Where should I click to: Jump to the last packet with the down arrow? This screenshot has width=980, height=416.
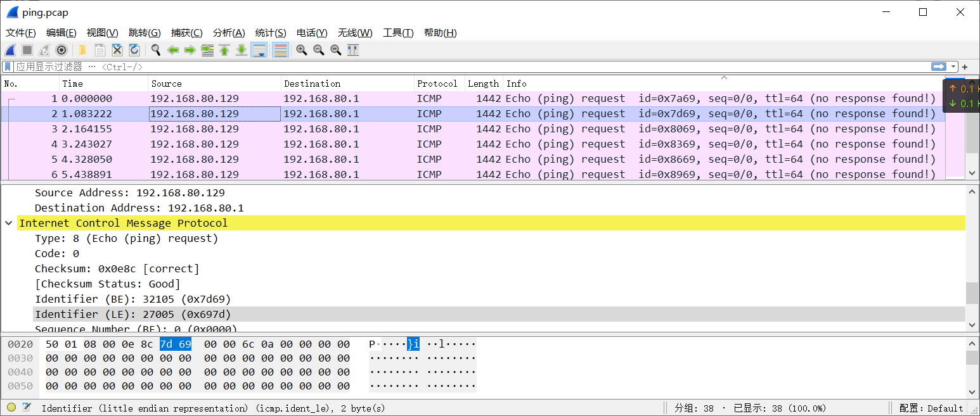242,50
